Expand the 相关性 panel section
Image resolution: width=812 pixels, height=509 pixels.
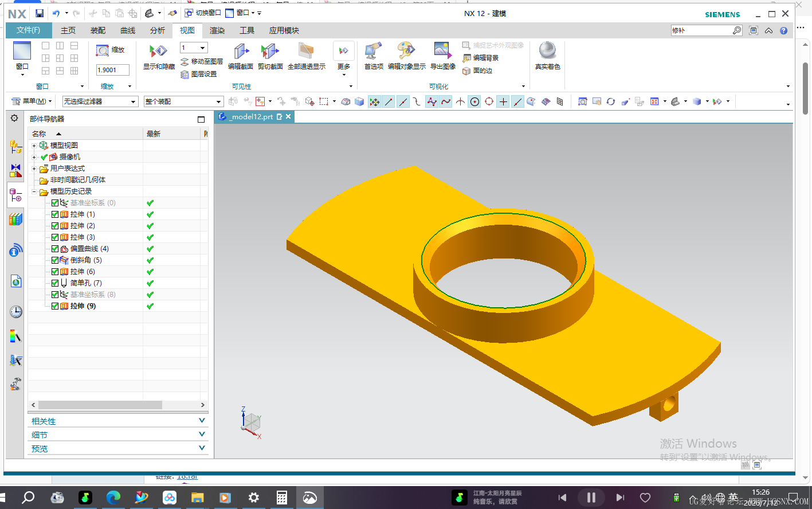coord(118,421)
